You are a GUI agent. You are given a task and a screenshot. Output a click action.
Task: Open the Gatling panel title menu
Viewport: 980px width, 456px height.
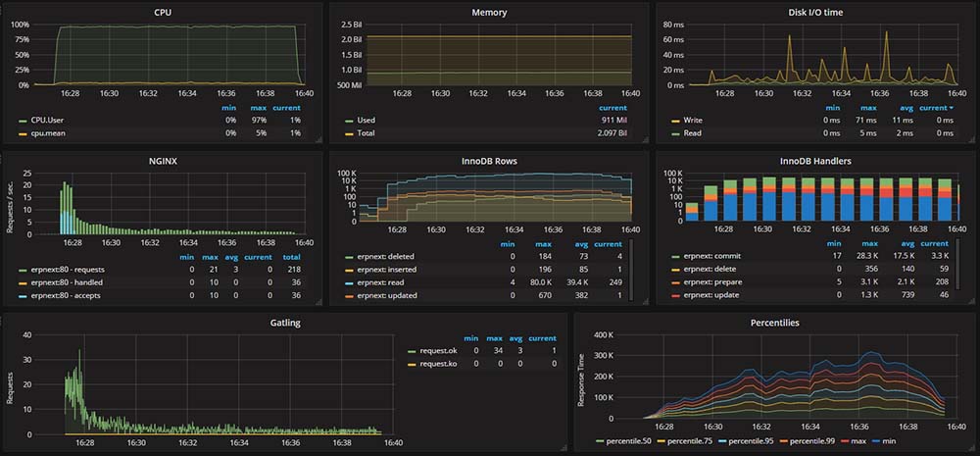[x=285, y=323]
